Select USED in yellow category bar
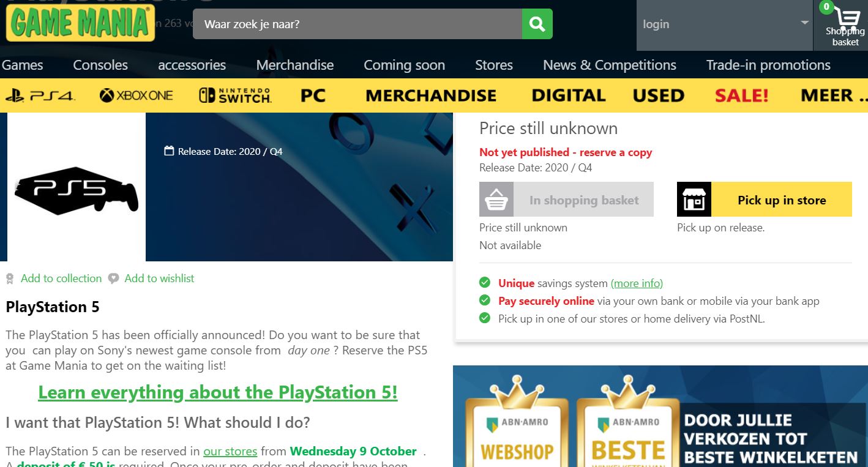 [659, 95]
